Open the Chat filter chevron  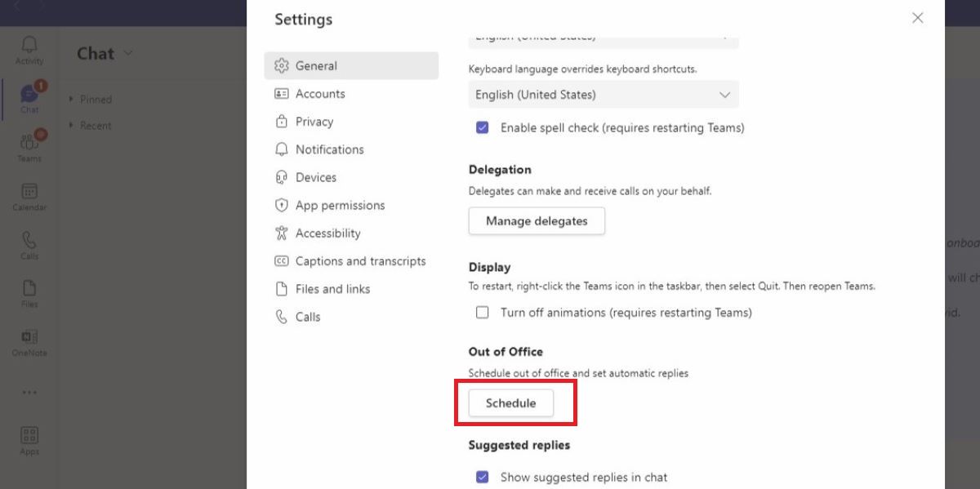tap(127, 53)
